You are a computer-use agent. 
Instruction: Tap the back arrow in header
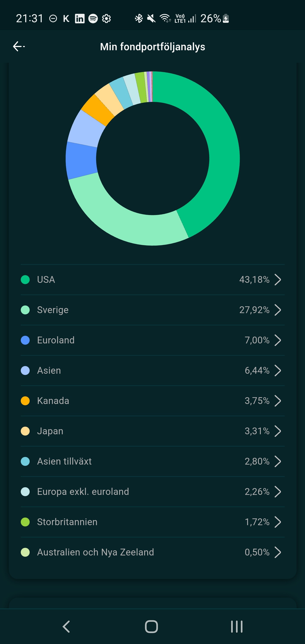tap(18, 47)
